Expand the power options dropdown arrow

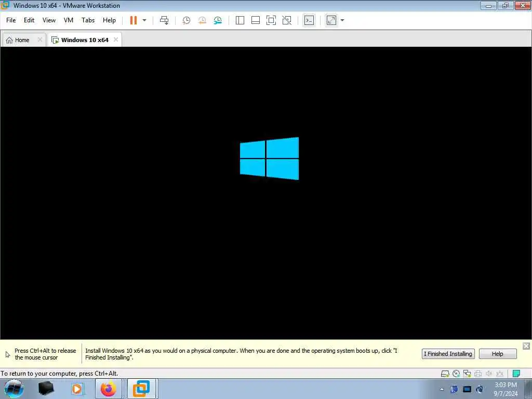pyautogui.click(x=144, y=20)
